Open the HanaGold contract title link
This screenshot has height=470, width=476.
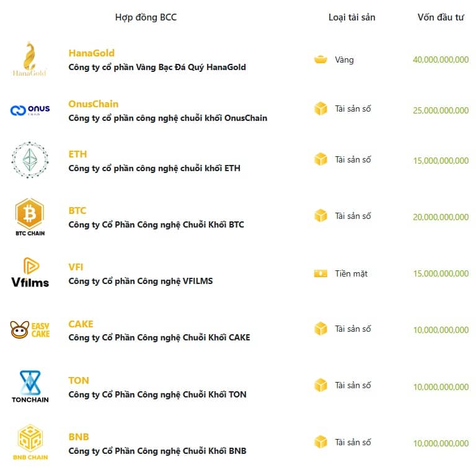click(91, 53)
